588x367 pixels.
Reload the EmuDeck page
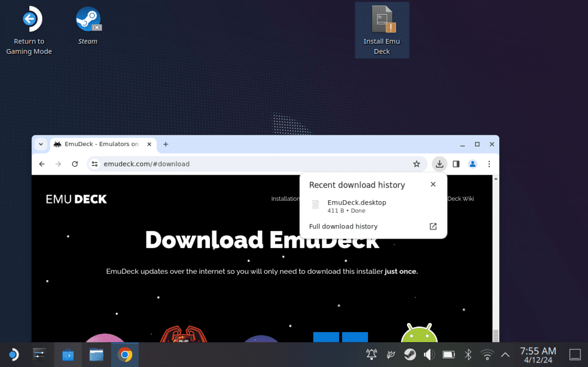coord(75,164)
